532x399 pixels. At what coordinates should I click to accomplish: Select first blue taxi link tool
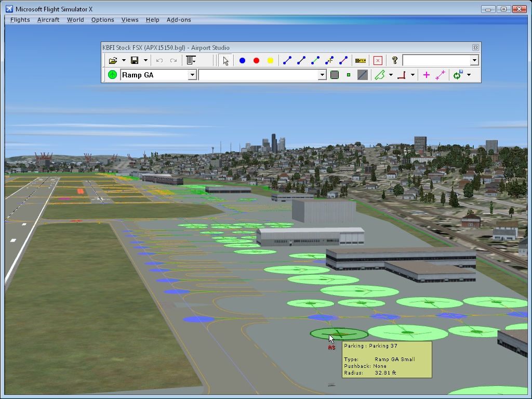tap(287, 60)
